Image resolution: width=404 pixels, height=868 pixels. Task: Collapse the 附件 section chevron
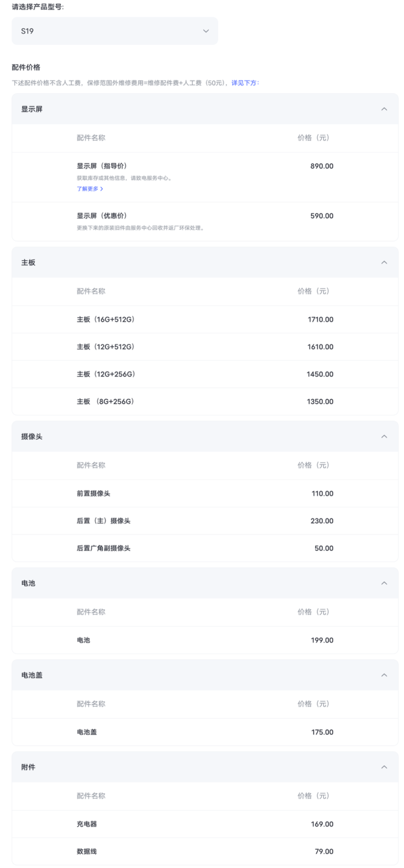tap(384, 767)
